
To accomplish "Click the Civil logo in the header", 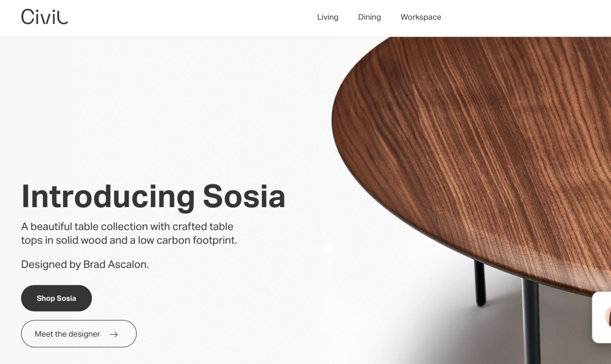I will tap(44, 17).
